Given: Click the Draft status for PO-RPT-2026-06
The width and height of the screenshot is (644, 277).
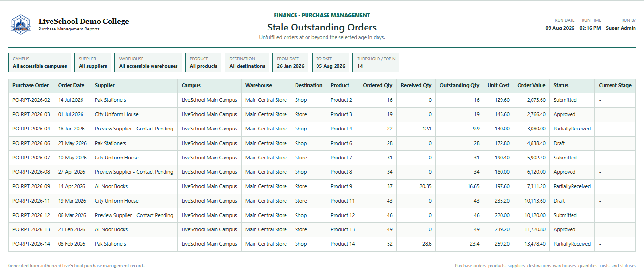Looking at the screenshot, I should 559,143.
